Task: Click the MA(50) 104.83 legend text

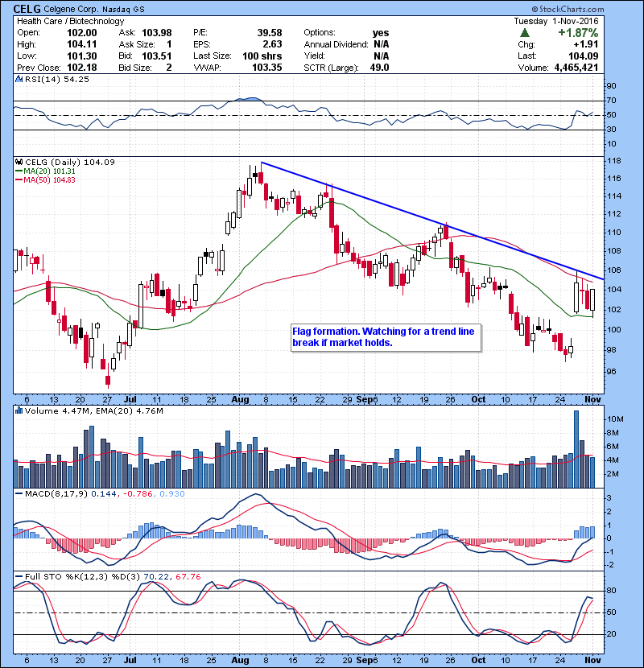Action: click(x=49, y=179)
